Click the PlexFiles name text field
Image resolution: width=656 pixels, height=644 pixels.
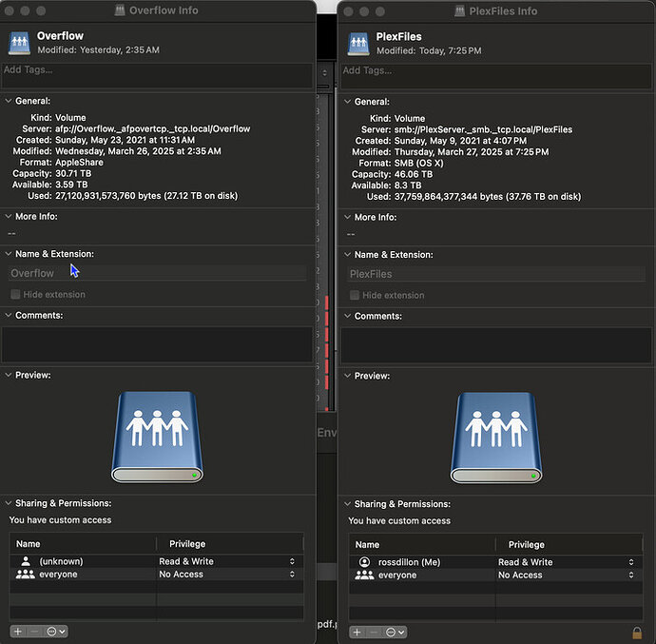496,274
